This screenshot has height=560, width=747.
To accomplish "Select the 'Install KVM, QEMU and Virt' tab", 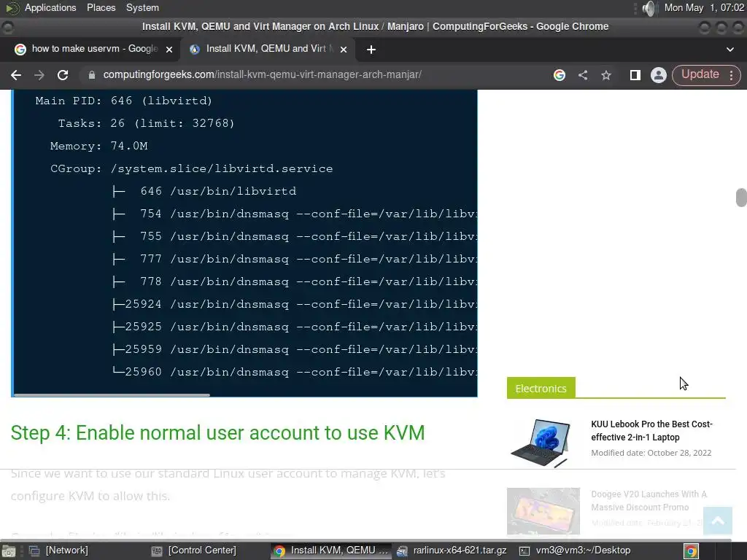I will [x=267, y=49].
